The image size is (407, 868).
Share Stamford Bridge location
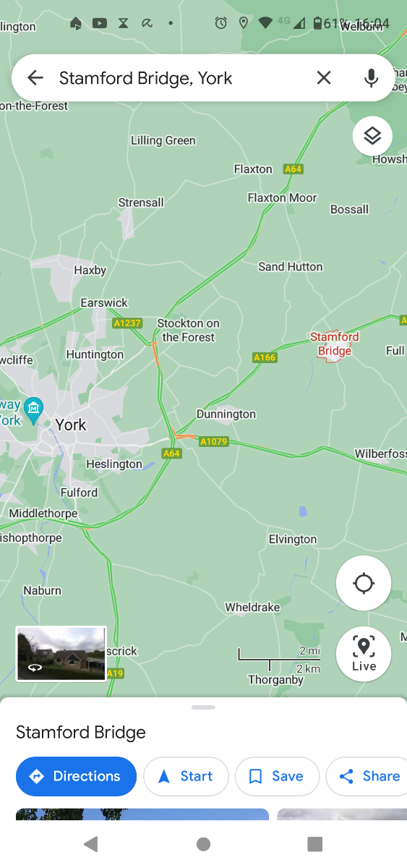click(x=369, y=776)
